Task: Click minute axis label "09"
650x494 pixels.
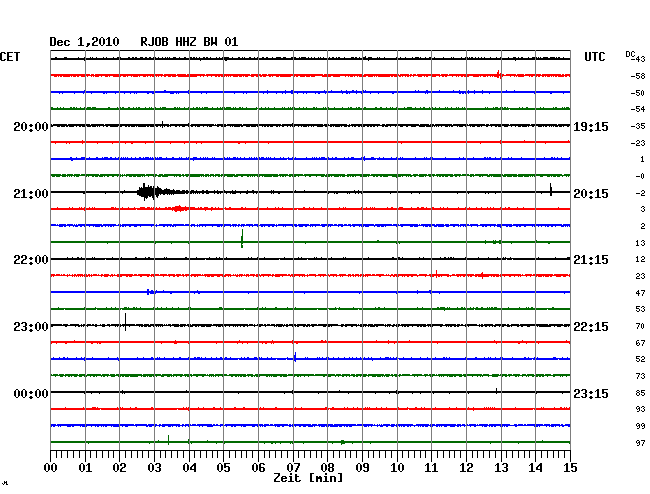Action: point(362,467)
